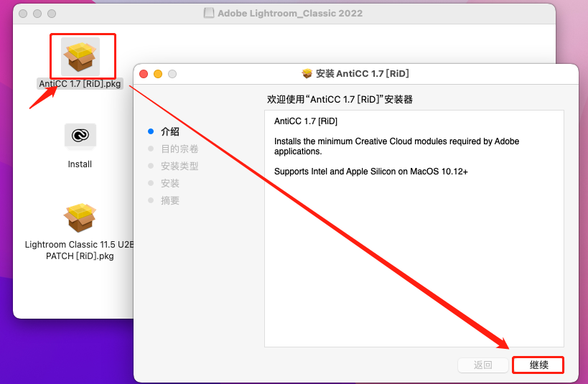Click the 安装 AntiCC 1.7 [RiD] window title

(x=363, y=73)
